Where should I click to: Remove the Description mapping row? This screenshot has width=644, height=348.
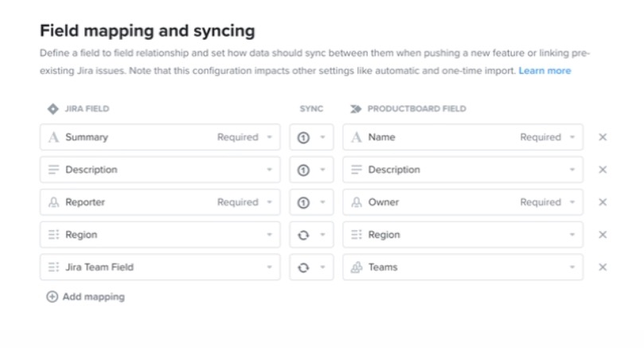click(603, 170)
